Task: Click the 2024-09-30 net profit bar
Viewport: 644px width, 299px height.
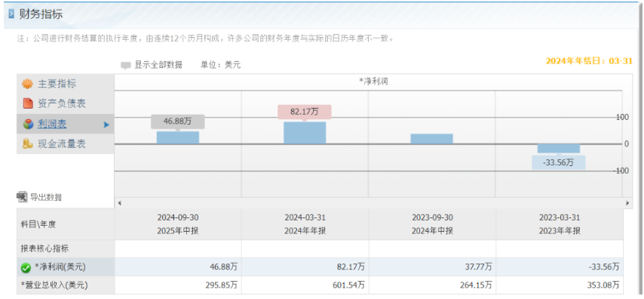Action: (x=177, y=137)
